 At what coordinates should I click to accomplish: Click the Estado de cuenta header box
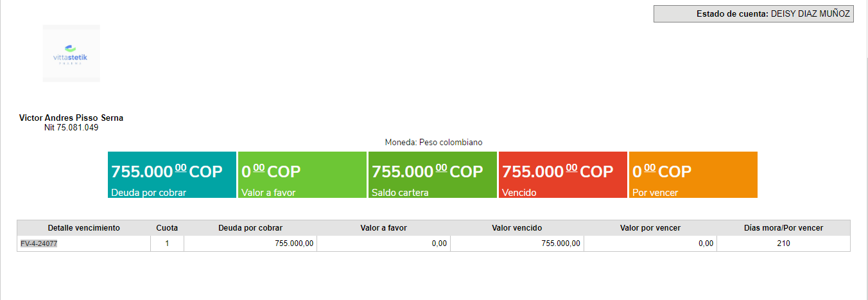(754, 14)
